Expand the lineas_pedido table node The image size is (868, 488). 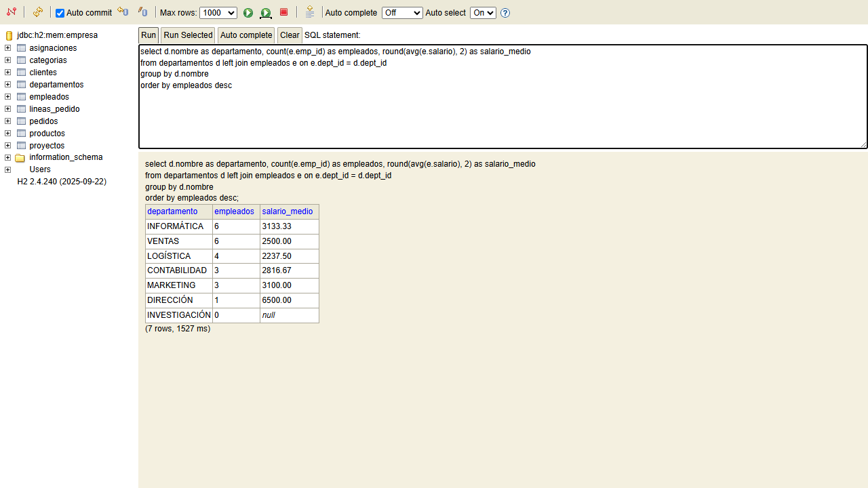click(7, 109)
